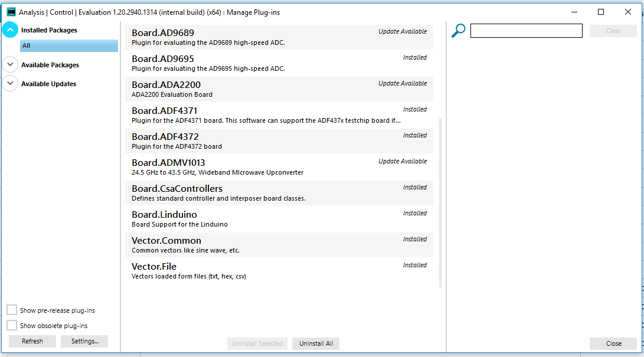Click Installed status for Board.AD9695
Viewport: 644px width, 357px height.
pos(415,57)
